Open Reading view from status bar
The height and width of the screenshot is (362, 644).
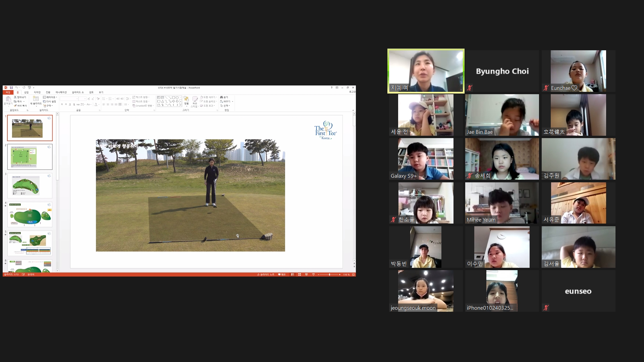(x=306, y=275)
